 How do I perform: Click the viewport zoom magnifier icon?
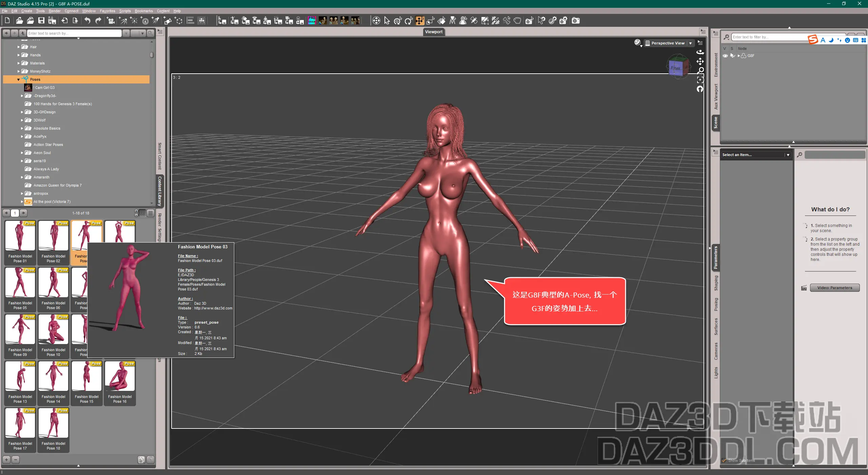point(700,71)
